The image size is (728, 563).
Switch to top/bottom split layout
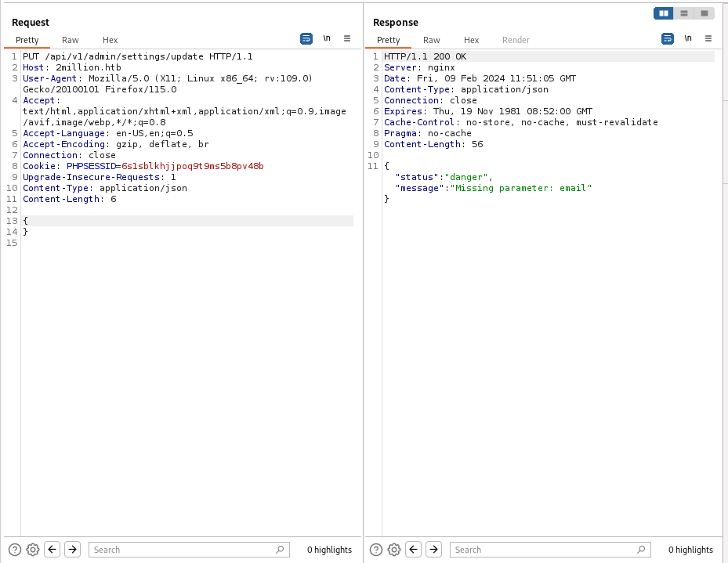tap(684, 13)
